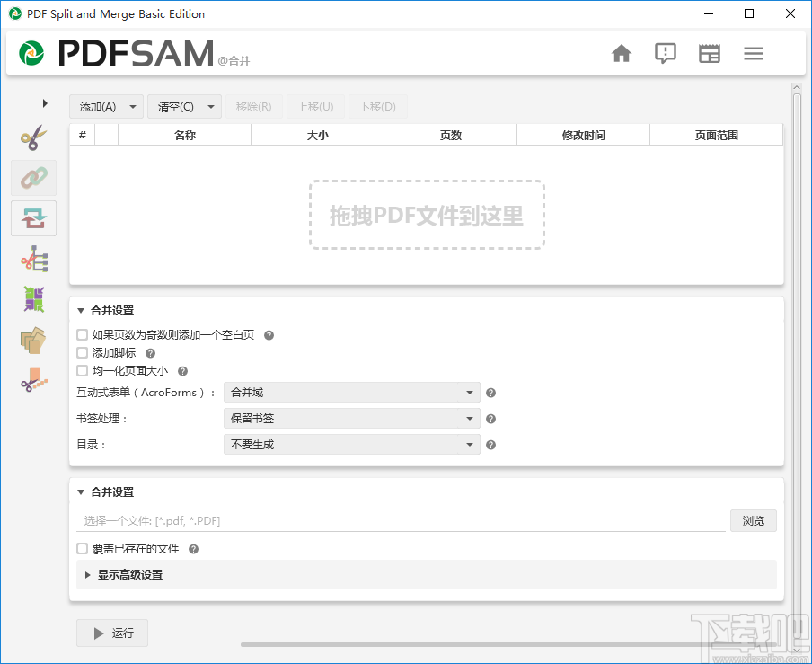Open the AcroForms handling dropdown
Screen dimensions: 812x664
351,392
